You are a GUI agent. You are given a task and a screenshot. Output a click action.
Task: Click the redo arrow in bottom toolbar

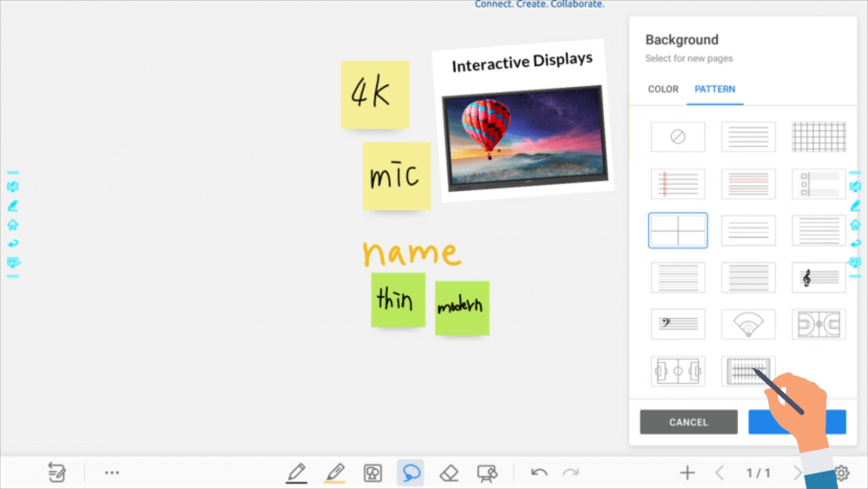(x=570, y=472)
